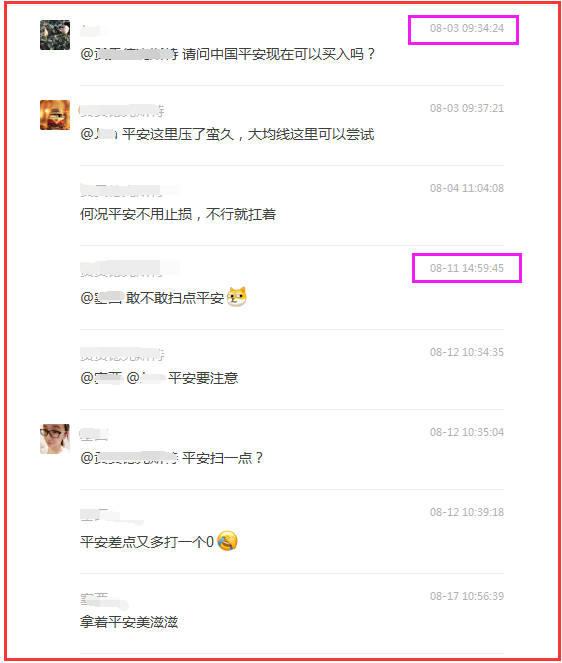Viewport: 562px width, 663px height.
Task: Click timestamp 08-03 09:34:24
Action: click(467, 28)
